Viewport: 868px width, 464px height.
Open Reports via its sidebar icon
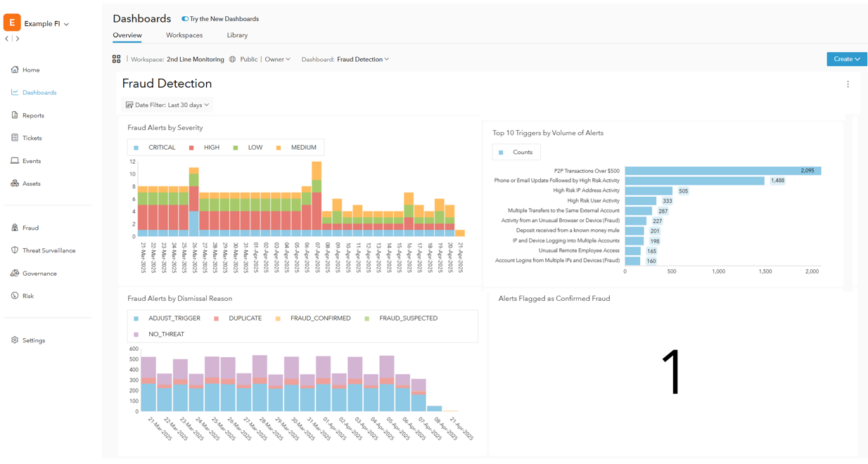(x=15, y=115)
